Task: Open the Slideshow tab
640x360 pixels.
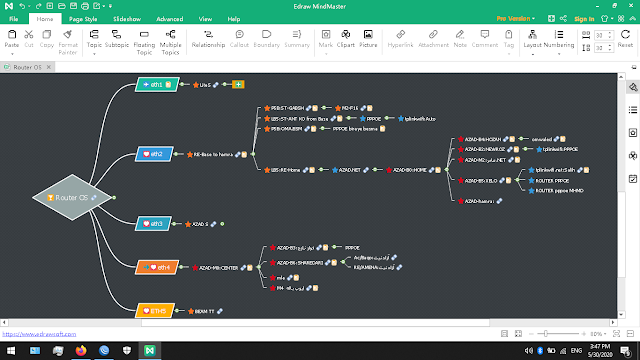Action: pos(127,19)
